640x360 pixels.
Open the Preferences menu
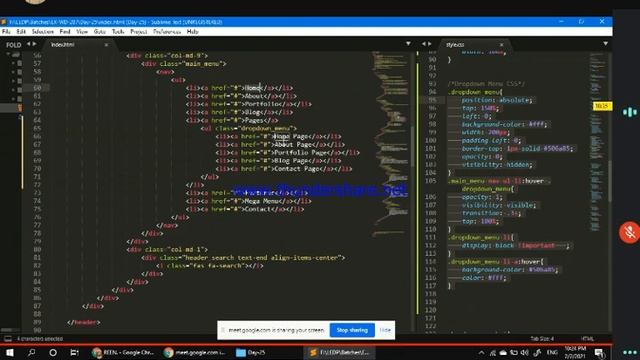pos(167,31)
